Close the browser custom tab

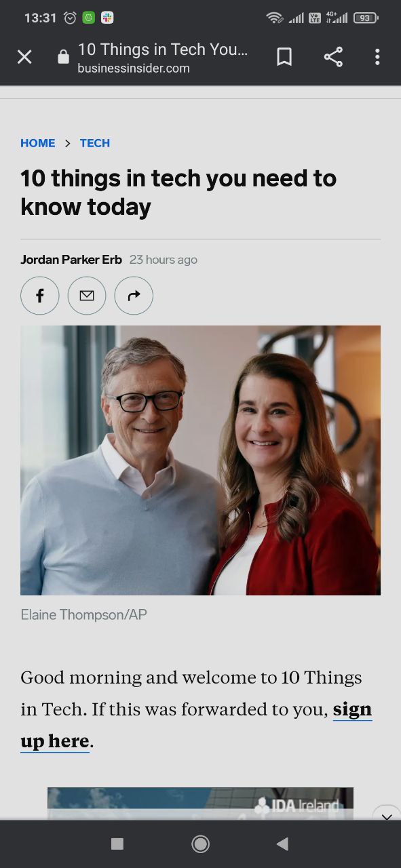click(x=24, y=57)
